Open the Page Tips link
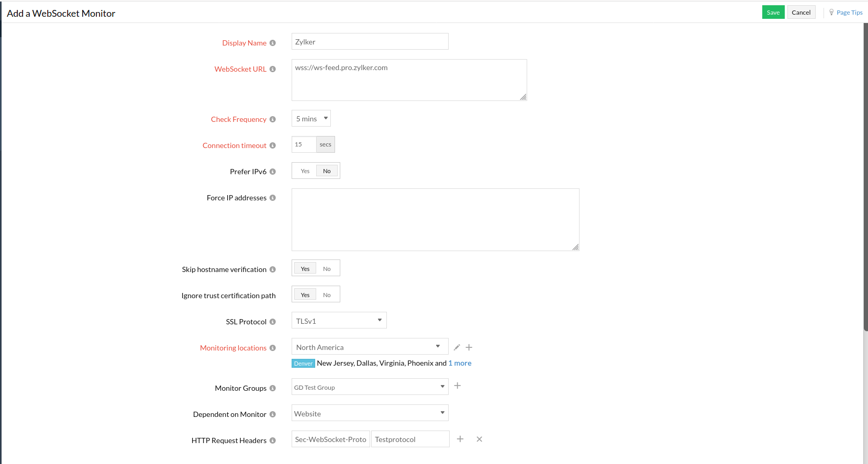This screenshot has height=464, width=868. [x=849, y=13]
